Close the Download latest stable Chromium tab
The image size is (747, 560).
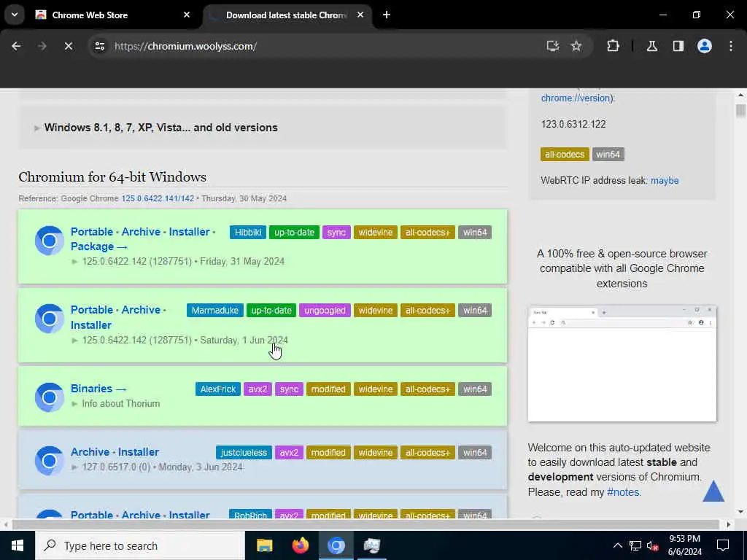[360, 15]
